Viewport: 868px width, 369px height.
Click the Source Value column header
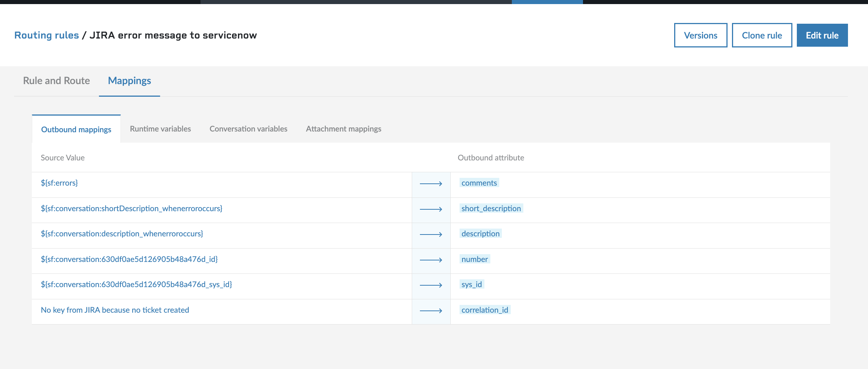coord(63,158)
